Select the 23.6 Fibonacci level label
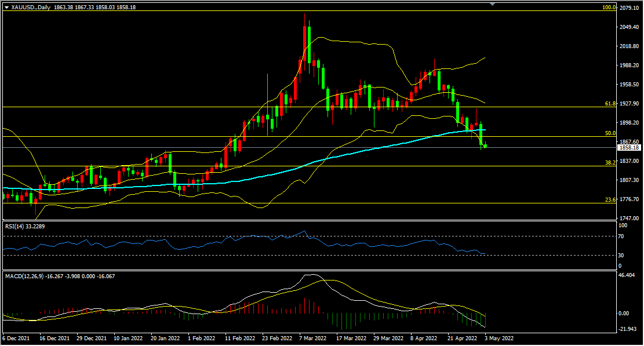644x346 pixels. click(610, 200)
